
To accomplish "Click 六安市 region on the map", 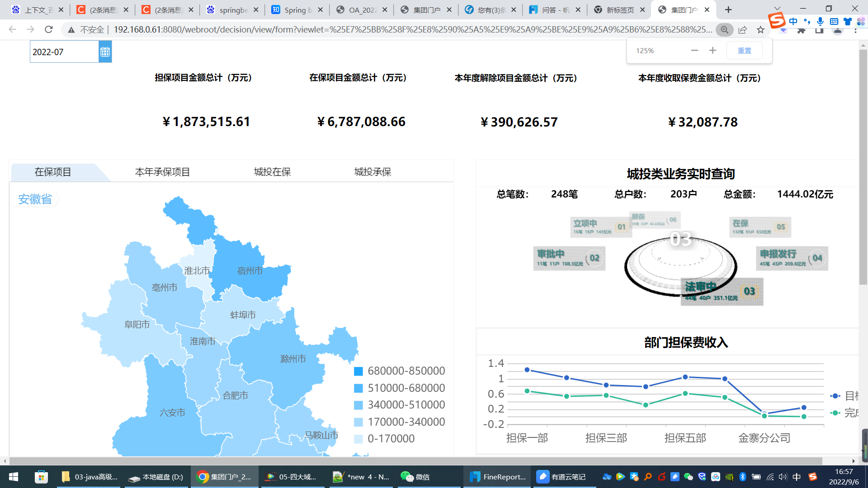I will (172, 413).
